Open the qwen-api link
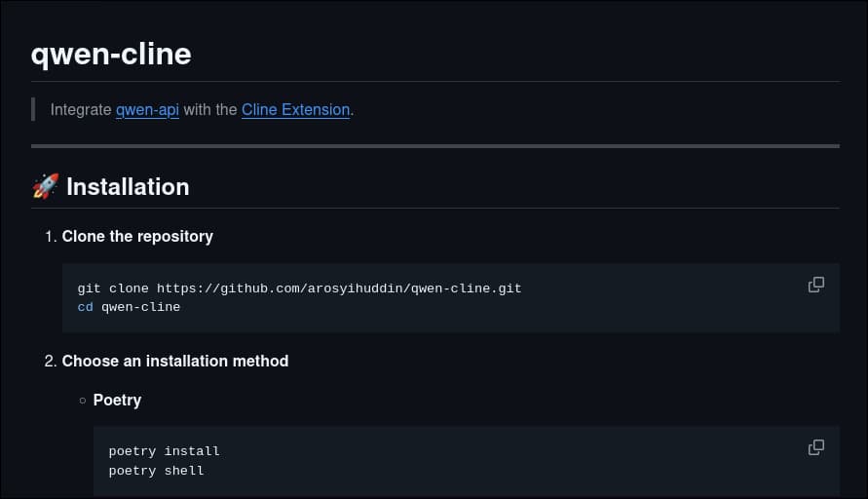The image size is (868, 499). tap(147, 110)
